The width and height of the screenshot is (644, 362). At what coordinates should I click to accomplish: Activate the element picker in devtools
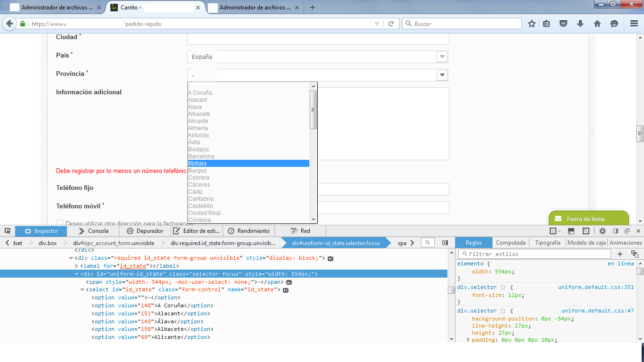(8, 231)
